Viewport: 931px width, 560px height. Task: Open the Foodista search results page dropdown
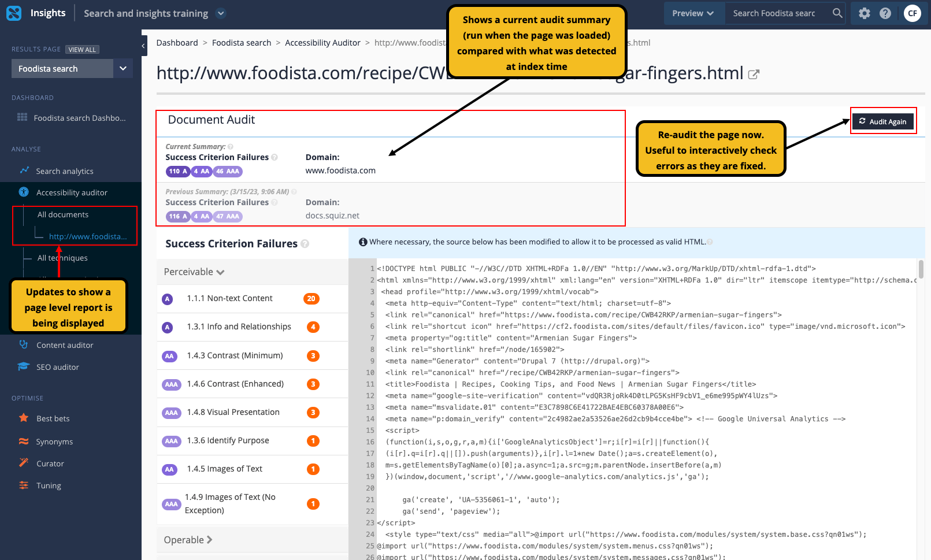123,69
